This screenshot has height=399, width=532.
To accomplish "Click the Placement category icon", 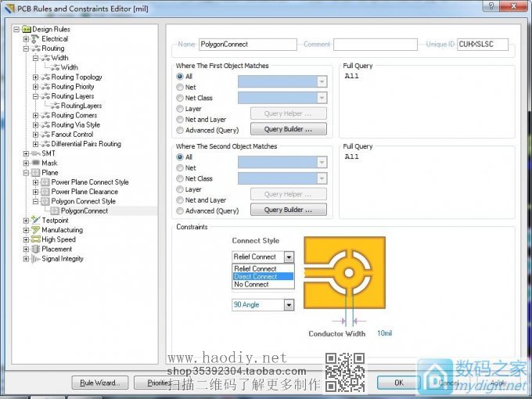I will pyautogui.click(x=35, y=249).
